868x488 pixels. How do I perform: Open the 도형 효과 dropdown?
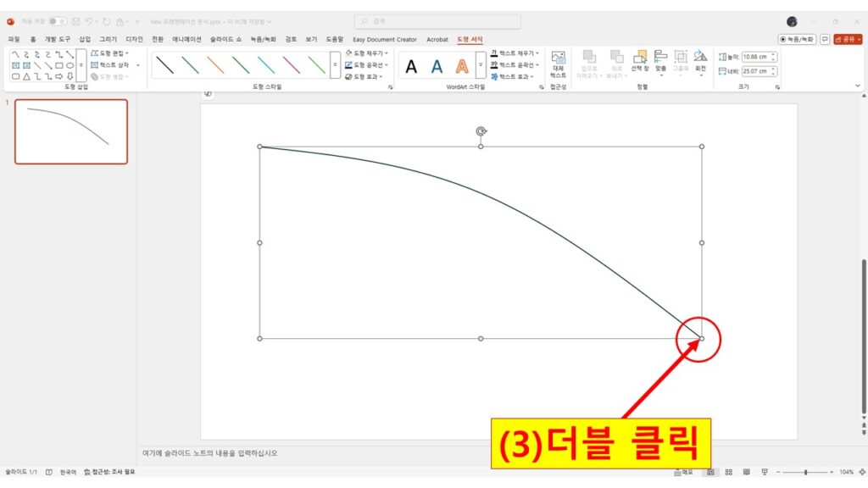coord(364,76)
